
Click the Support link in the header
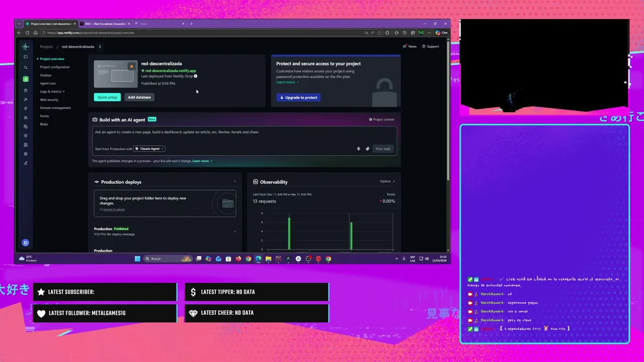(431, 46)
